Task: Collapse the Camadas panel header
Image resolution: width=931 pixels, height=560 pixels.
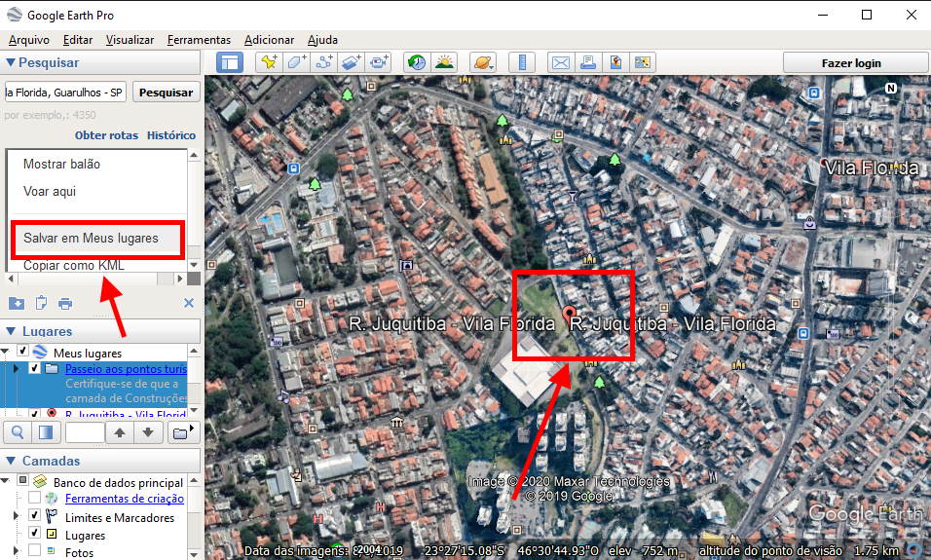Action: (x=10, y=461)
